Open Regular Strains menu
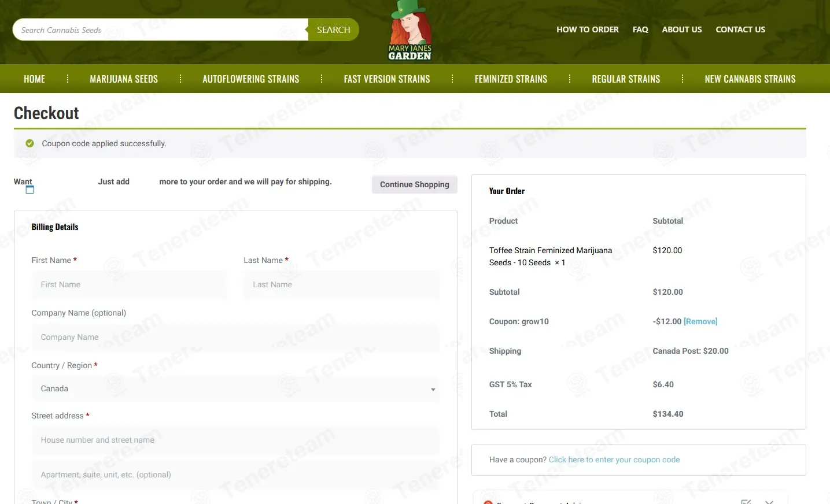Screen dimensions: 830x504 [x=626, y=79]
